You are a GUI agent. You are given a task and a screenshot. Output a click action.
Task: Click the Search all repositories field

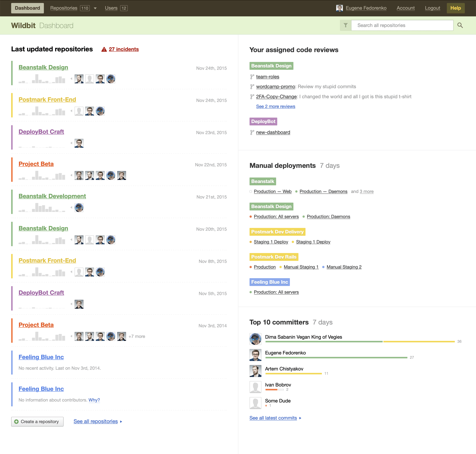click(402, 25)
